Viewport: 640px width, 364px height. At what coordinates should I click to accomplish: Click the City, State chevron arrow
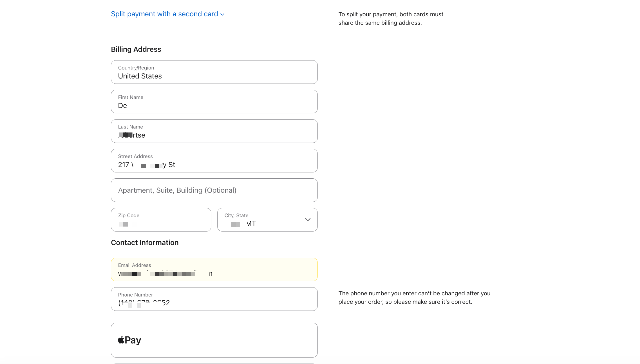pyautogui.click(x=308, y=220)
